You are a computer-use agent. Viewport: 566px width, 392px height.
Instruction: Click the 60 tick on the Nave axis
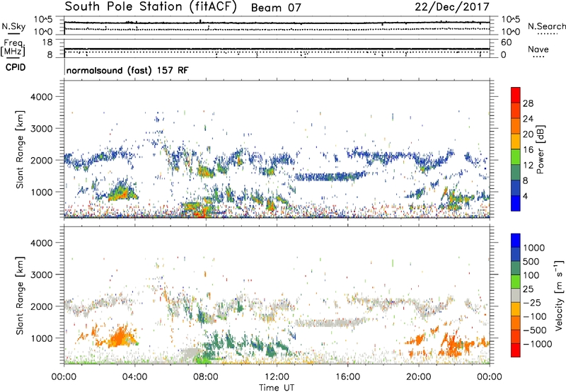(x=506, y=42)
